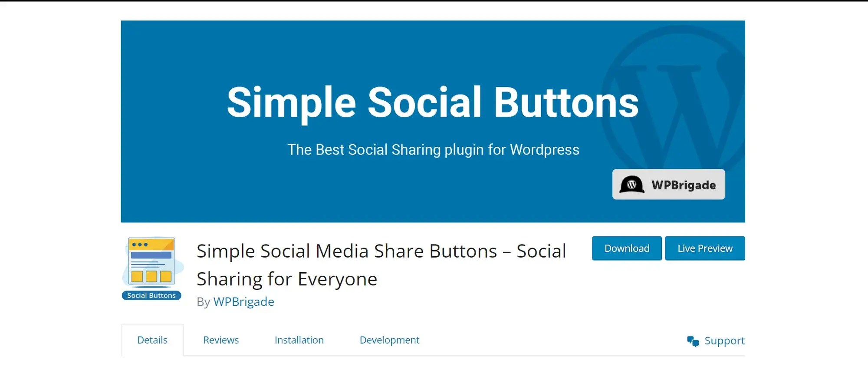Click the Support speech bubbles icon

(693, 341)
